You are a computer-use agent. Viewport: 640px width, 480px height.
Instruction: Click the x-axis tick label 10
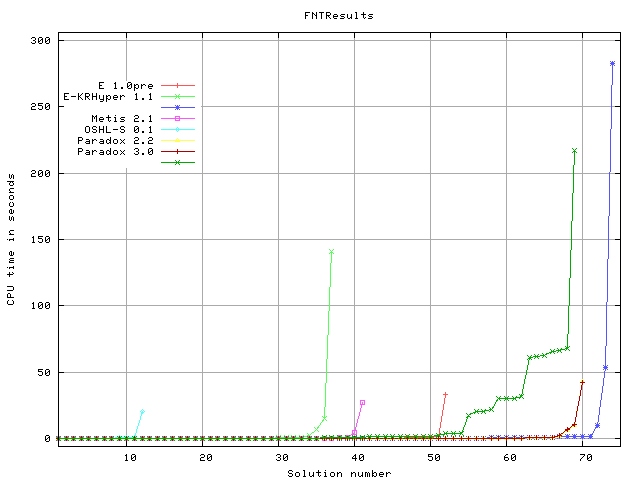[x=130, y=458]
